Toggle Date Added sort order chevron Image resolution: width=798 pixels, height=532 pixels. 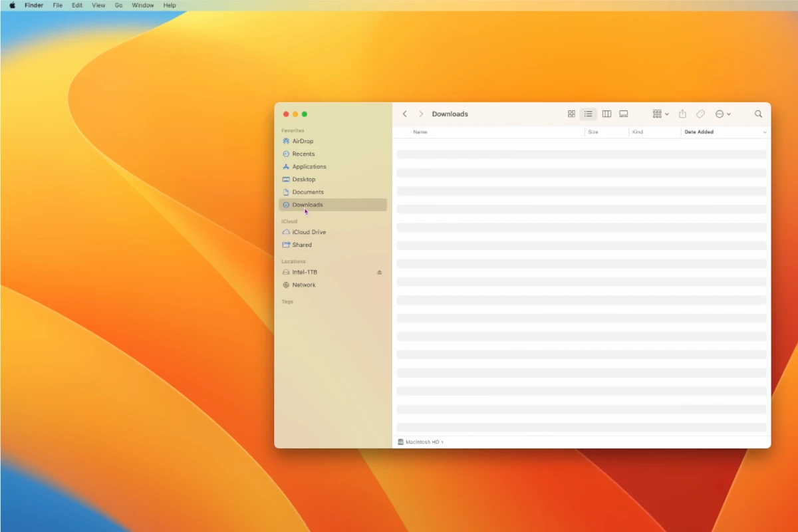point(764,132)
